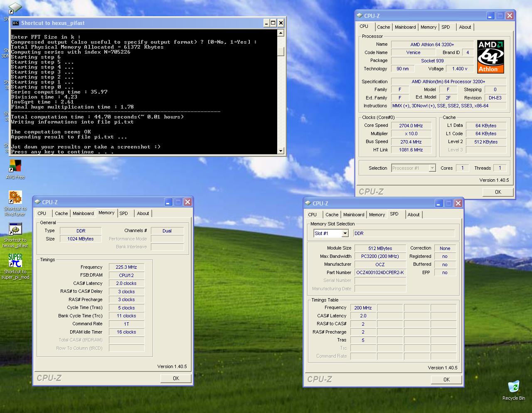Open the AVG Free desktop icon

click(x=15, y=170)
